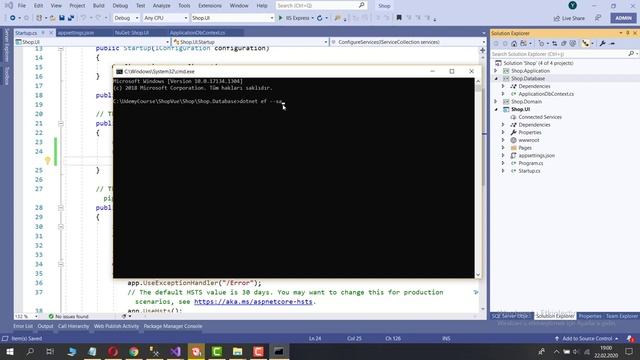Close the Startup.cs tab

(x=51, y=33)
